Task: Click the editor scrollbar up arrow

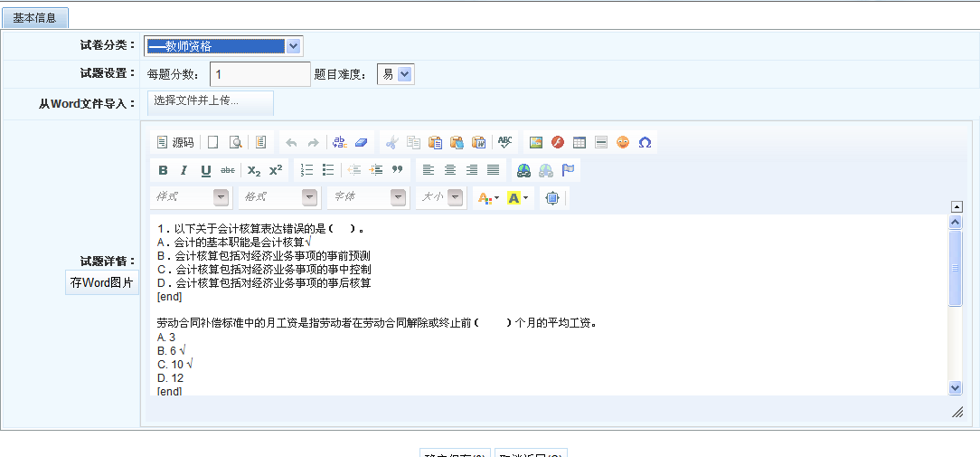Action: point(955,222)
